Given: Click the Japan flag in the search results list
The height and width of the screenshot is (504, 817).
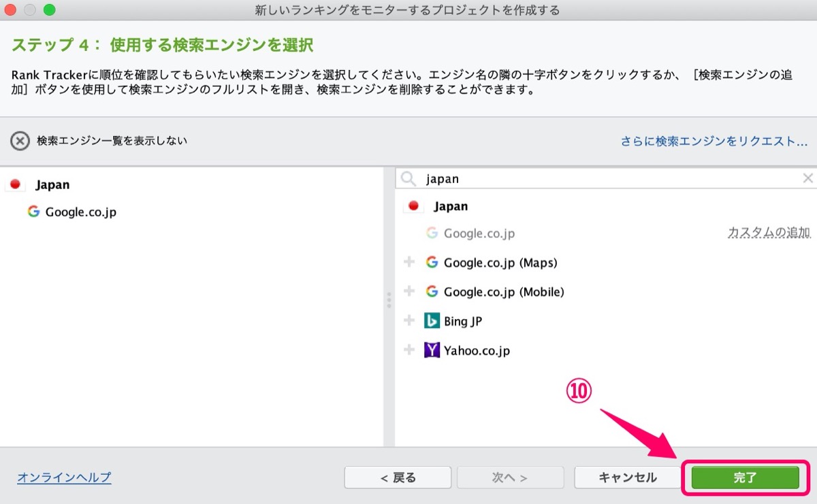Looking at the screenshot, I should tap(414, 206).
